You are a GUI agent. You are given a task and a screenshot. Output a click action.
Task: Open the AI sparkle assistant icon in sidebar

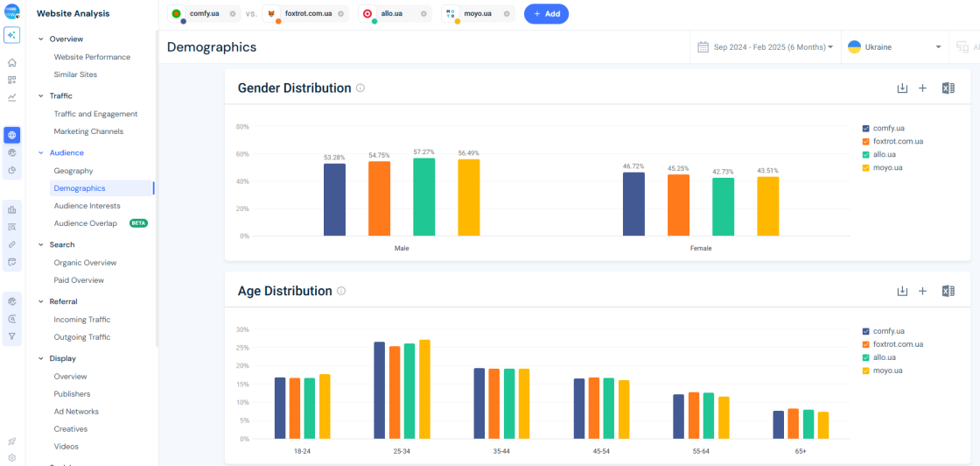point(12,35)
